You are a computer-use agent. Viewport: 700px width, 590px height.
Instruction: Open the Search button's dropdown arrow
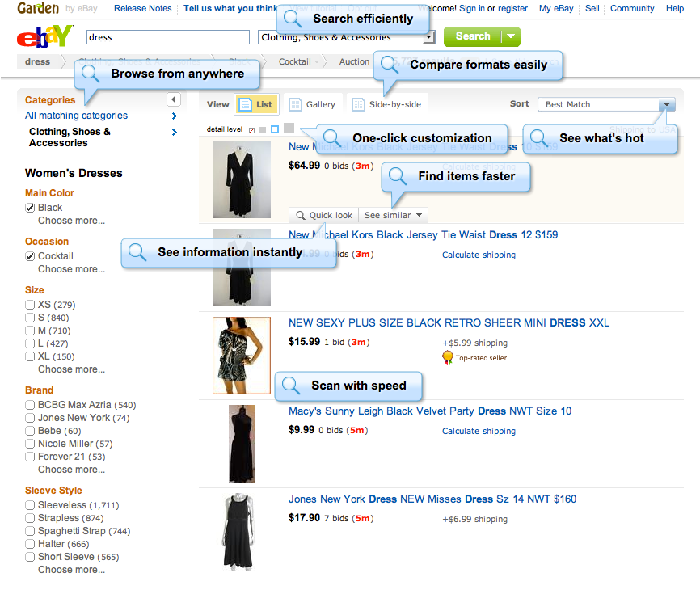pyautogui.click(x=511, y=36)
